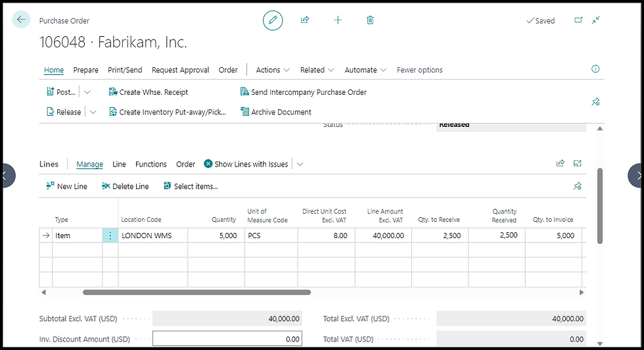This screenshot has height=350, width=644.
Task: Click the Qty. to Invoice column header
Action: click(x=553, y=220)
